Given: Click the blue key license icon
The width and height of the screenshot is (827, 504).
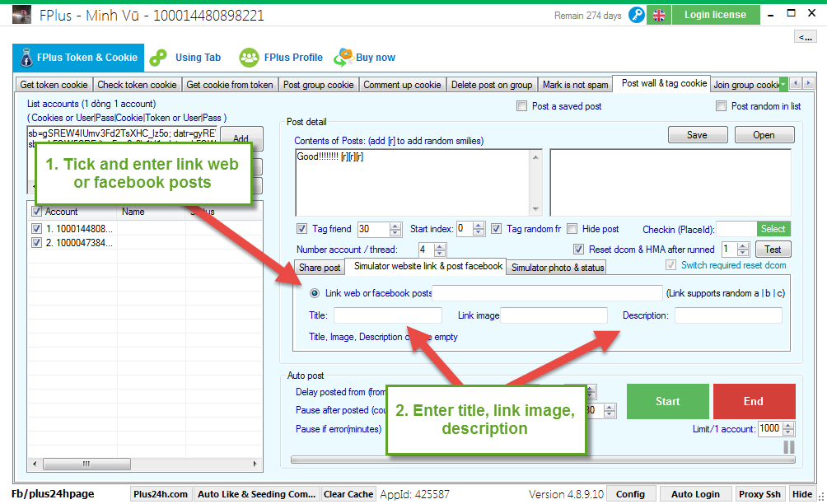Looking at the screenshot, I should click(637, 15).
